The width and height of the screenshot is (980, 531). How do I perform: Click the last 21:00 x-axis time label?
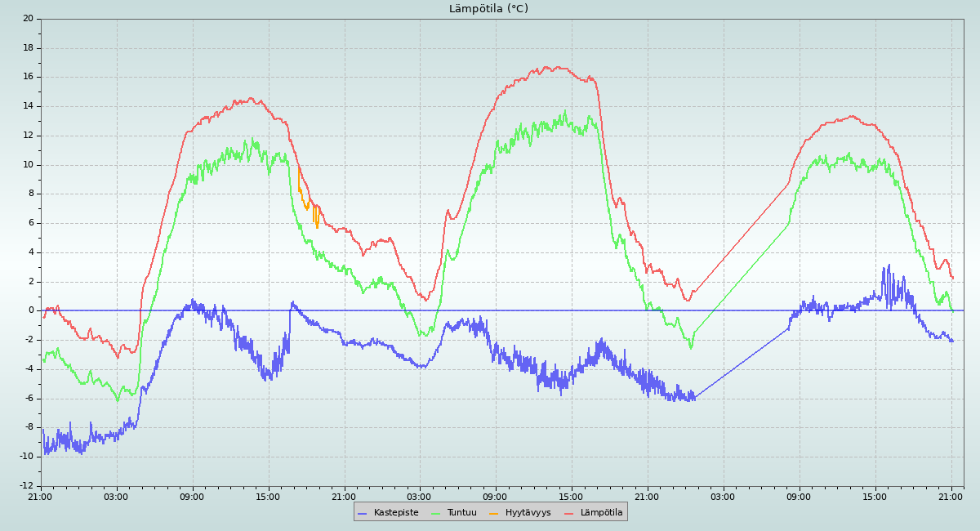[x=951, y=496]
